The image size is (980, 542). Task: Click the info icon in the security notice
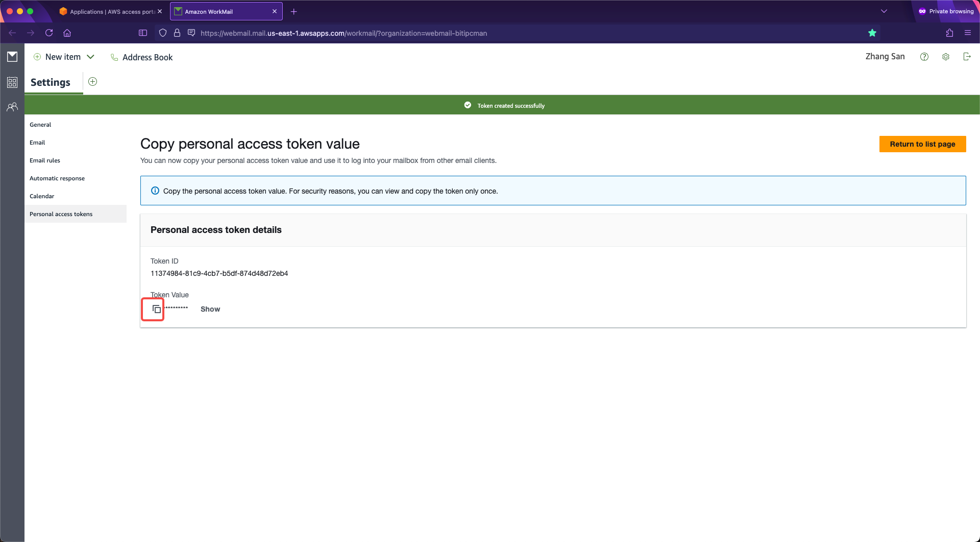[155, 191]
